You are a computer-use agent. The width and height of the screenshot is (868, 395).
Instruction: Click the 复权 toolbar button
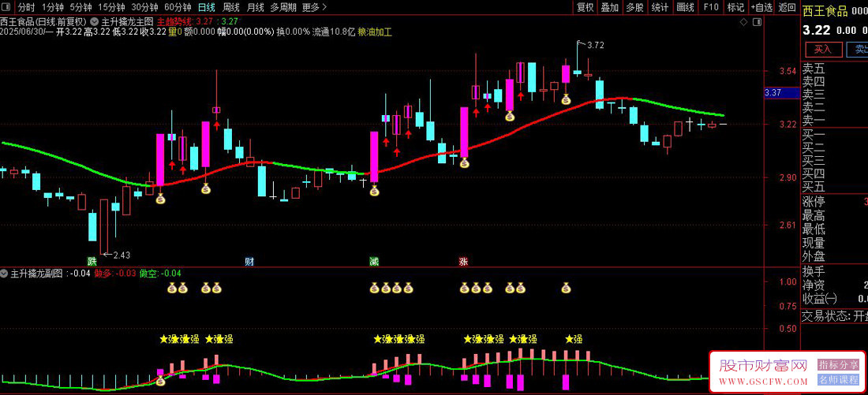tap(586, 7)
